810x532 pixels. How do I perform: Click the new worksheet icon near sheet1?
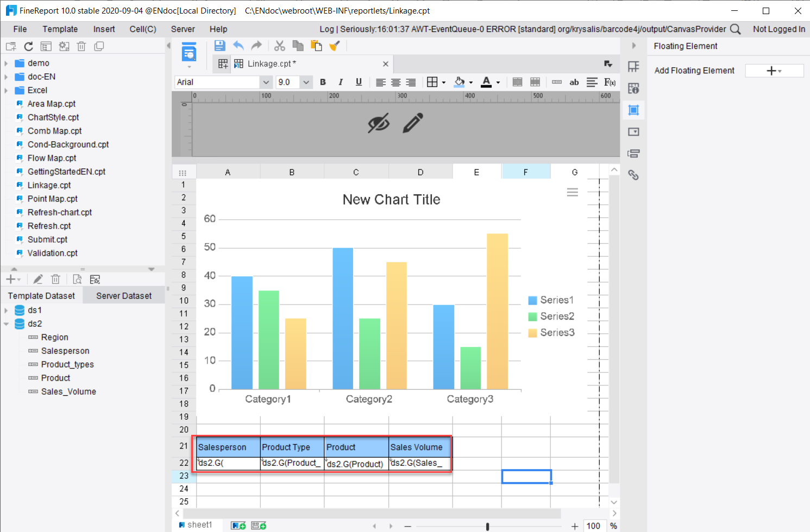pos(238,525)
